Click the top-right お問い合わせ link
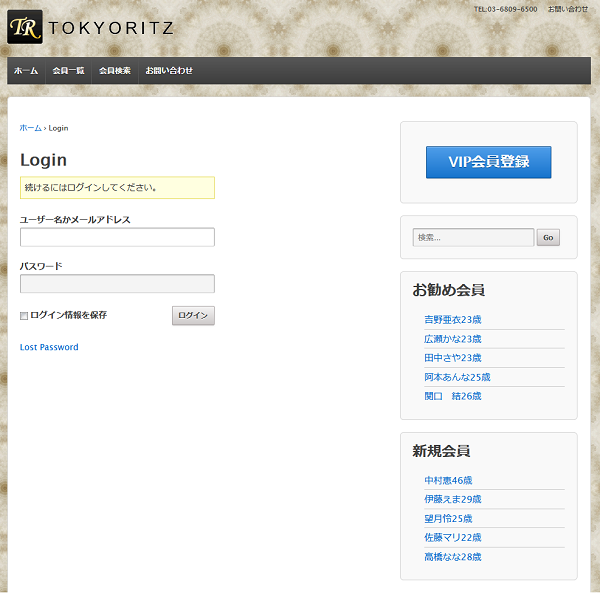The image size is (600, 593). point(567,9)
